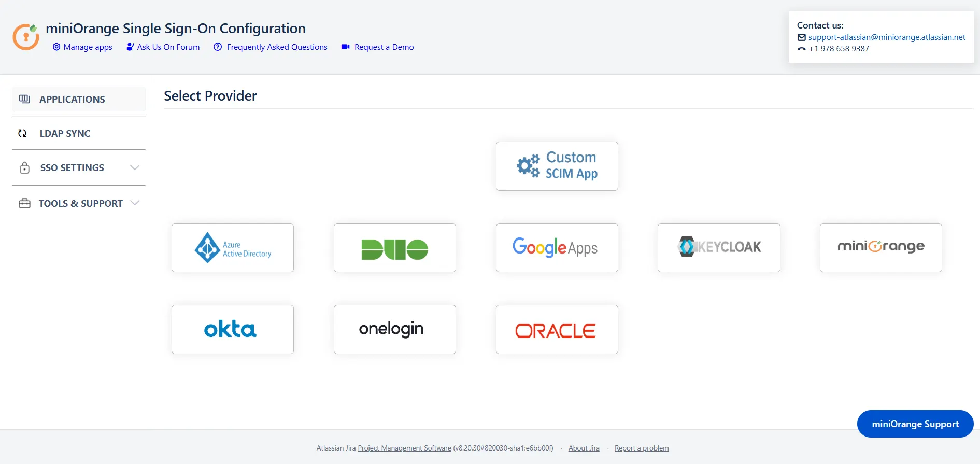Click the Request a Demo link

384,47
